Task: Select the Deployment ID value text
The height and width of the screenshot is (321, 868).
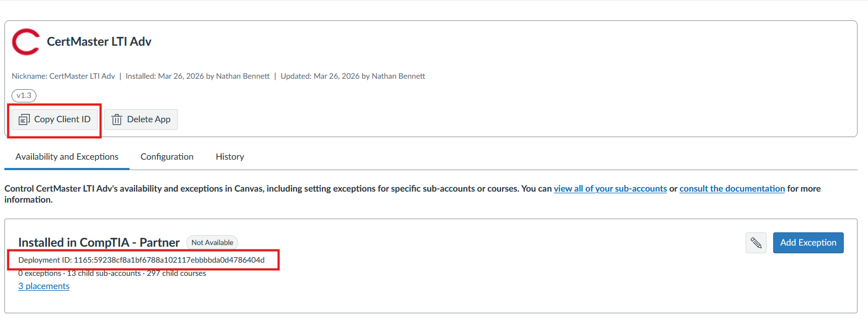Action: [x=169, y=260]
